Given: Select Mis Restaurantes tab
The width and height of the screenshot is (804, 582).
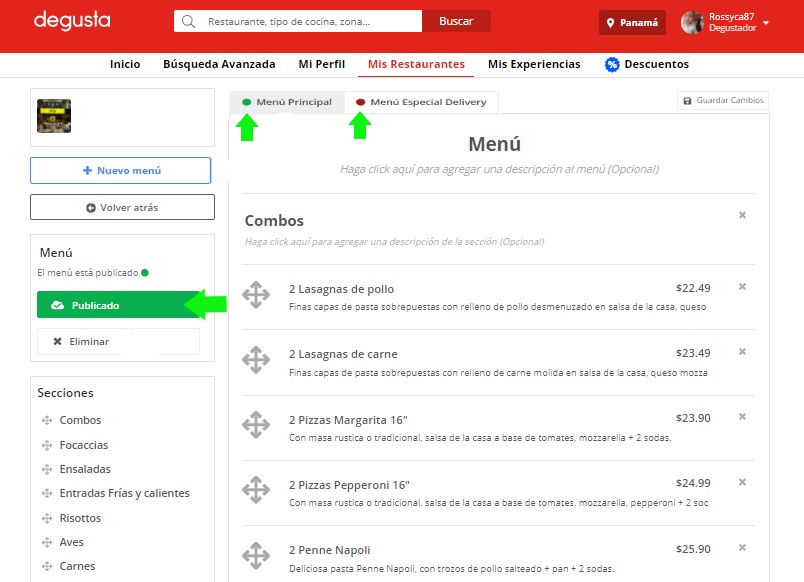Looking at the screenshot, I should click(416, 64).
